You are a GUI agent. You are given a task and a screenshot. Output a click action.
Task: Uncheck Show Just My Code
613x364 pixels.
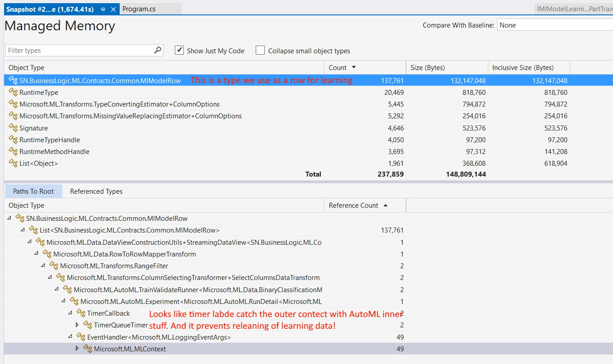pyautogui.click(x=179, y=50)
